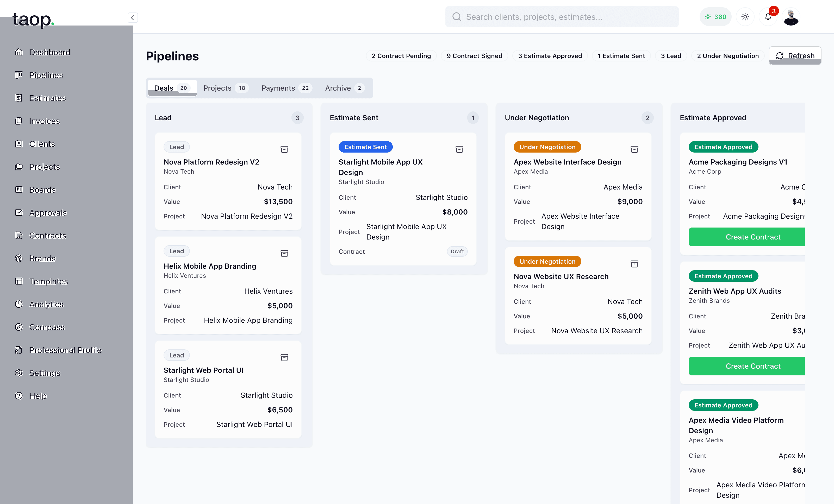Toggle the light/dark theme sun icon
This screenshot has height=504, width=834.
click(745, 17)
